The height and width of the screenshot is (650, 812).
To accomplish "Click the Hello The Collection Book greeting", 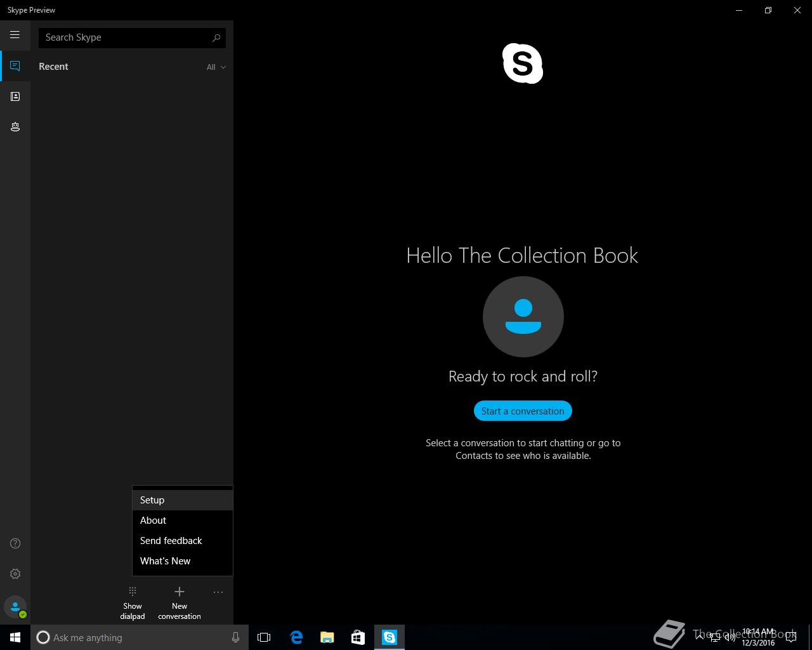I will coord(522,255).
